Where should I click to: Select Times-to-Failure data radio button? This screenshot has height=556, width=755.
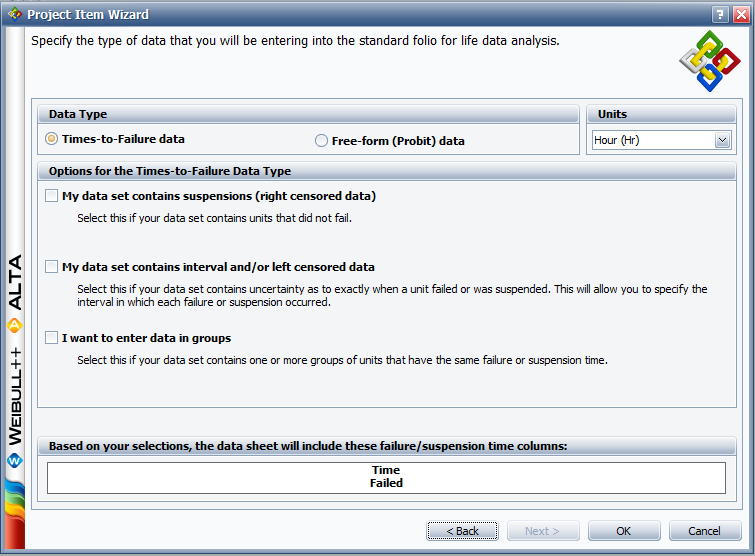pos(51,139)
